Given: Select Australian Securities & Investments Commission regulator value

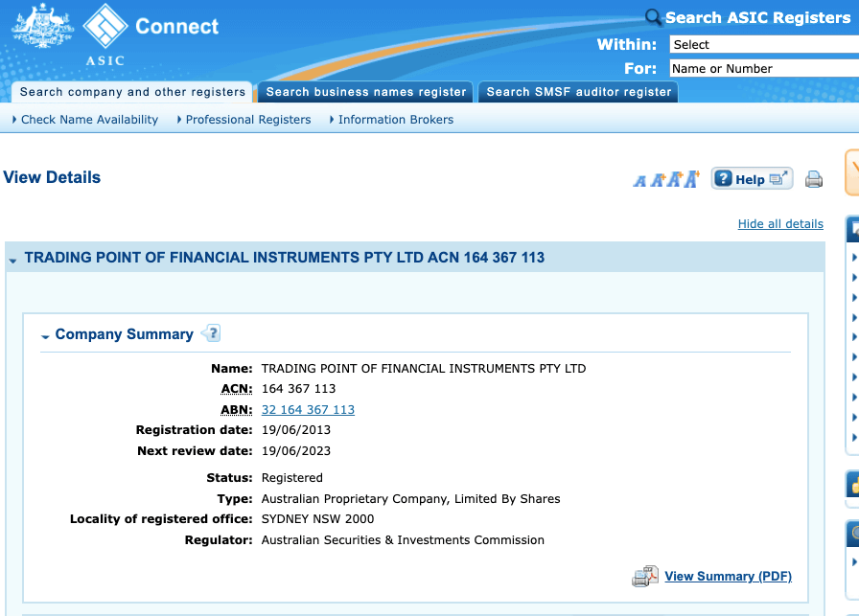Looking at the screenshot, I should point(403,540).
